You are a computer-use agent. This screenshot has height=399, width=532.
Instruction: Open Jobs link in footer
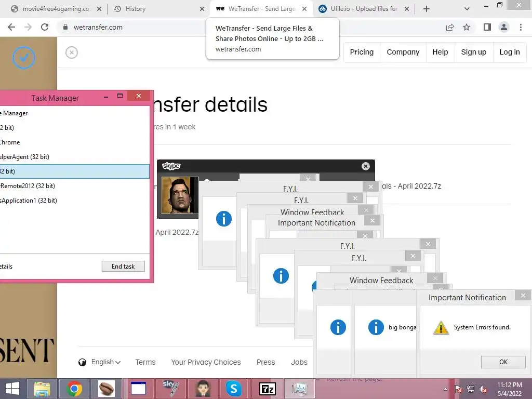(299, 362)
